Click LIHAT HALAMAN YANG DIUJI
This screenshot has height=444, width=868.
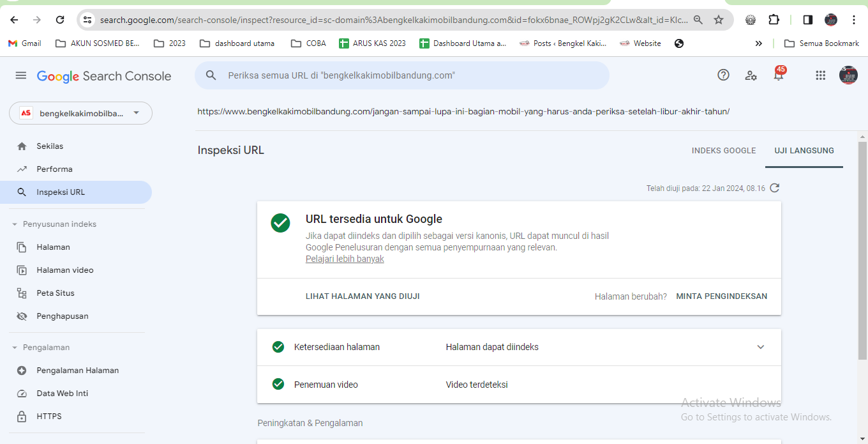point(363,296)
